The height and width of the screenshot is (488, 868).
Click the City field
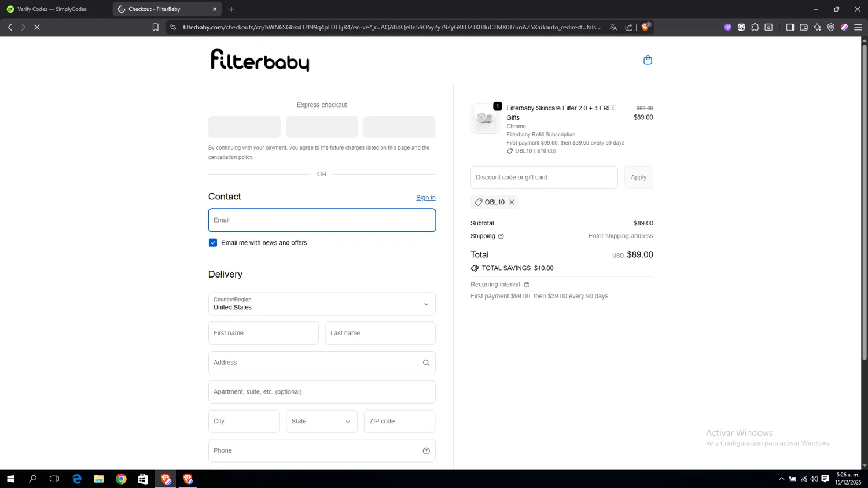pos(244,422)
